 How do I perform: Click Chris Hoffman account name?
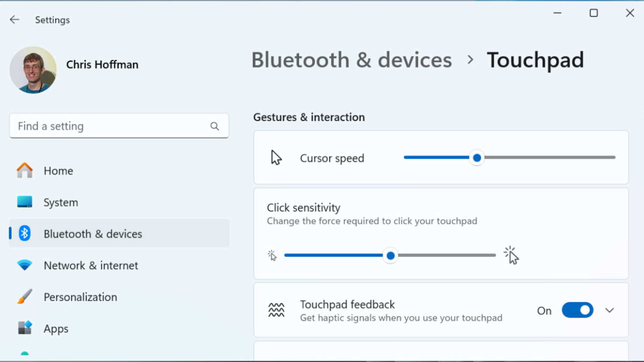coord(102,64)
